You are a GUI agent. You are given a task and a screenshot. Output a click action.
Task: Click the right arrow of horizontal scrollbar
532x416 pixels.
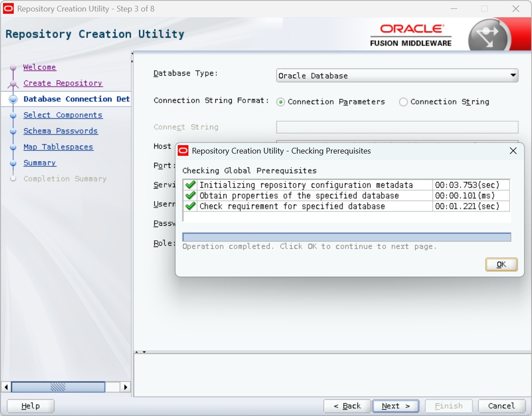tap(126, 387)
